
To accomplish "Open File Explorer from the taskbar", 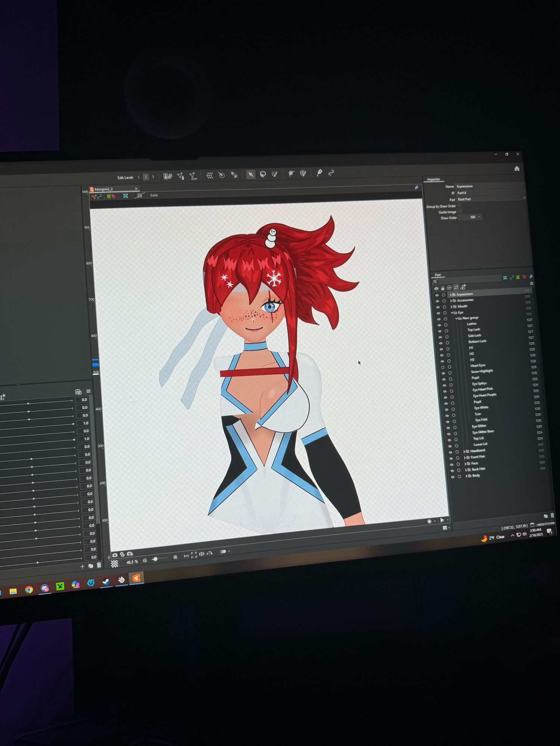I will point(13,591).
